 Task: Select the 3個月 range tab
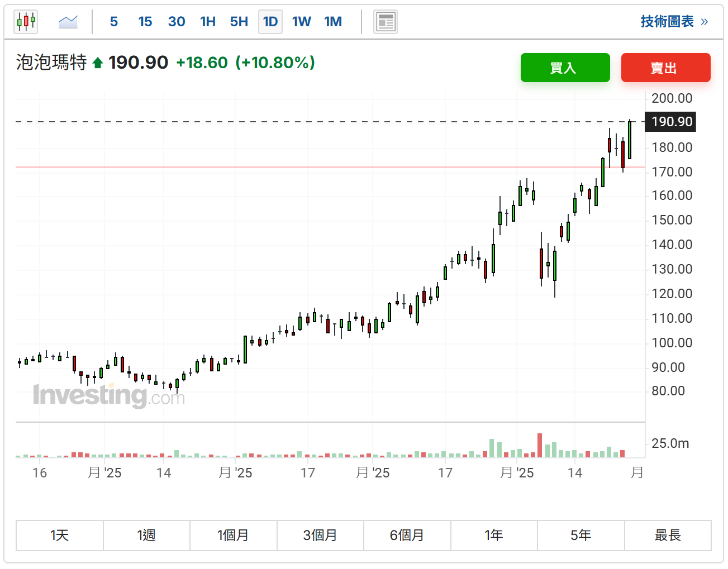pyautogui.click(x=320, y=535)
